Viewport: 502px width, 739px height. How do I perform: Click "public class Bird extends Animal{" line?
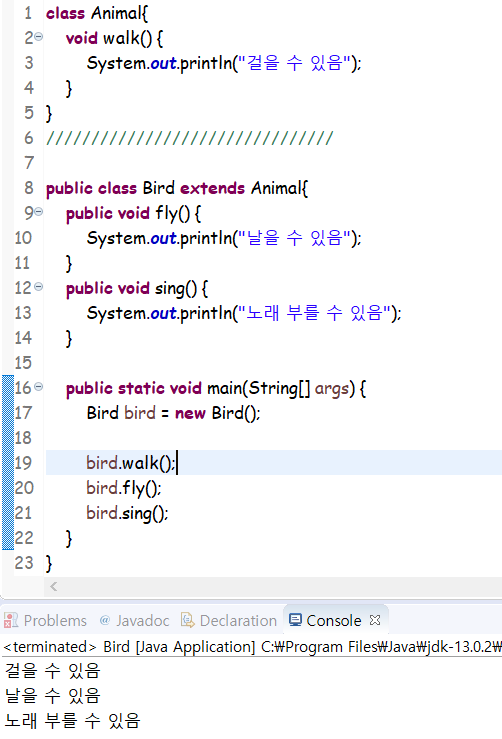(177, 189)
